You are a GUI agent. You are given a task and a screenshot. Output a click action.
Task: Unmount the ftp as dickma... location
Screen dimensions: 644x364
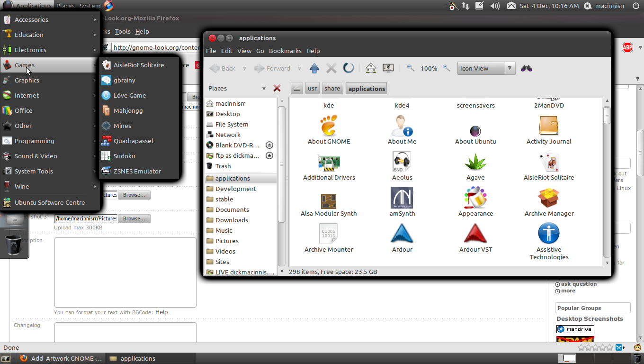click(x=269, y=155)
